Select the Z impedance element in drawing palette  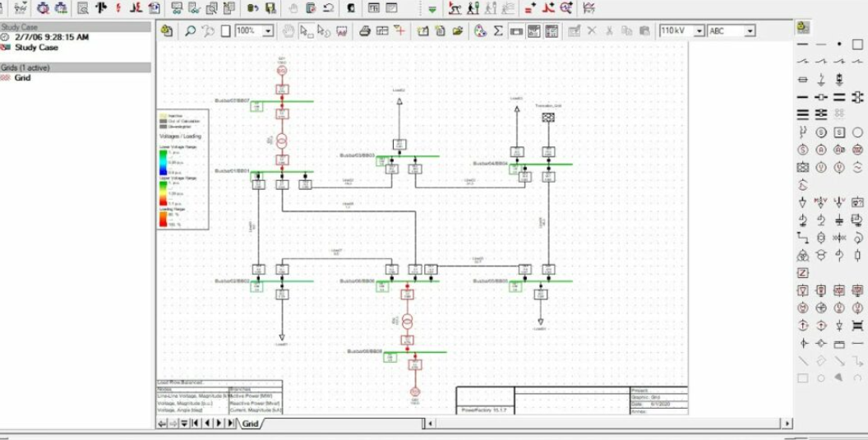tap(803, 273)
